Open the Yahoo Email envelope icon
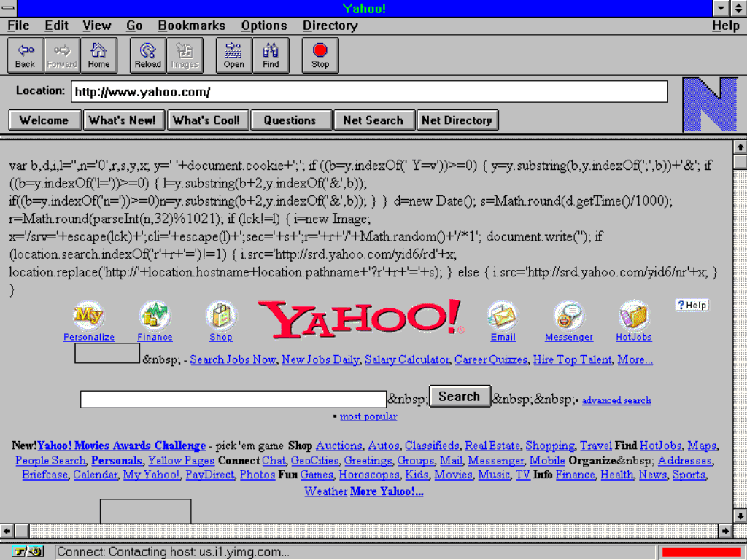The height and width of the screenshot is (560, 747). (503, 315)
